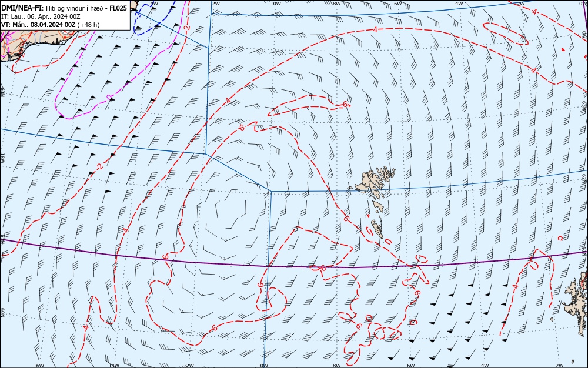Click the 14W label on the bottom edge

point(113,366)
